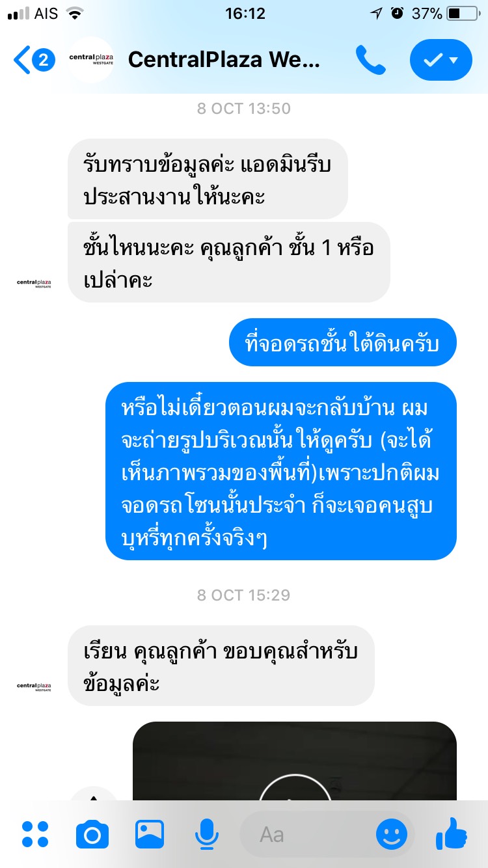Select the 'ที่จอดรถชั้นใต้ดินครับ' sent message
The image size is (488, 868).
343,342
